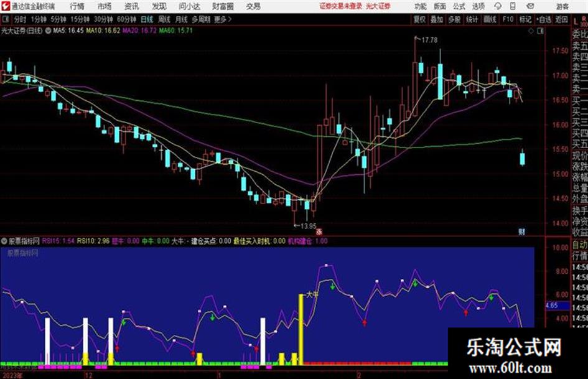Click the MA20: 16.72 legend value
The height and width of the screenshot is (379, 588).
(x=139, y=30)
